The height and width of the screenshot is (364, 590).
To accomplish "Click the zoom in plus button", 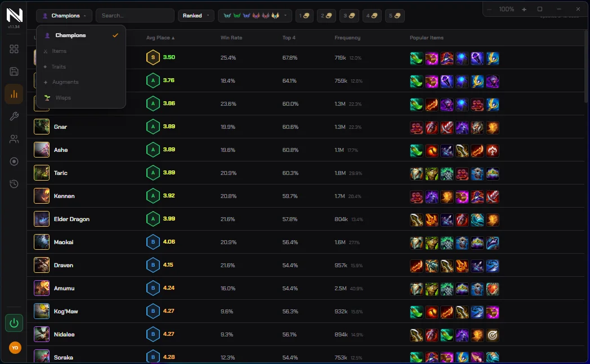I will point(524,9).
